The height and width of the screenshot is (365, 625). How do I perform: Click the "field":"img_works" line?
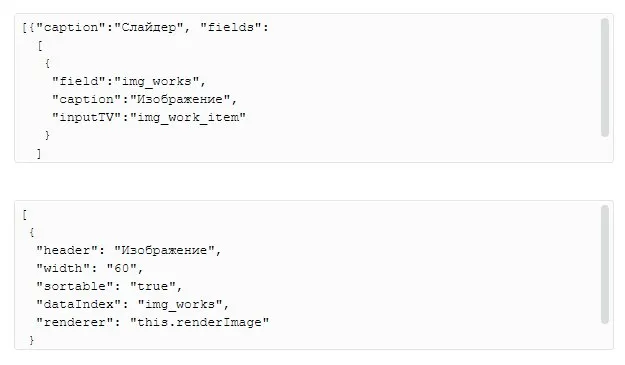click(x=129, y=82)
